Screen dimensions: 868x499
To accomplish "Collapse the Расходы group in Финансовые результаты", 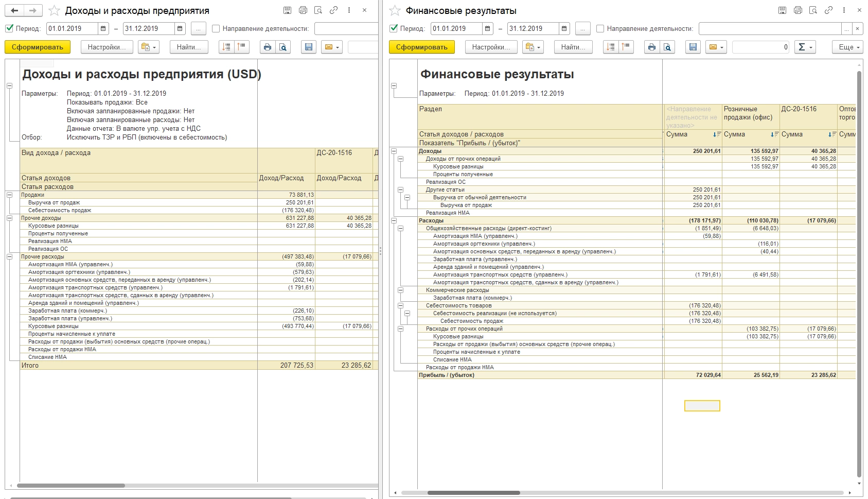I will 394,221.
